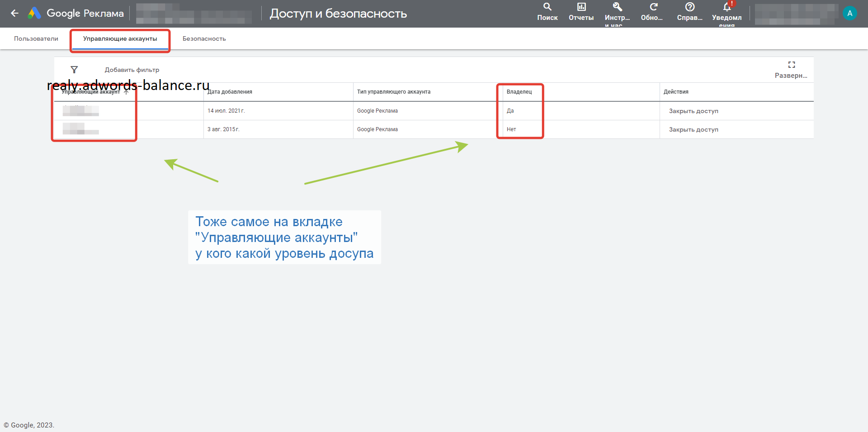Click Закрыть доступ for 2015 account

tap(693, 129)
